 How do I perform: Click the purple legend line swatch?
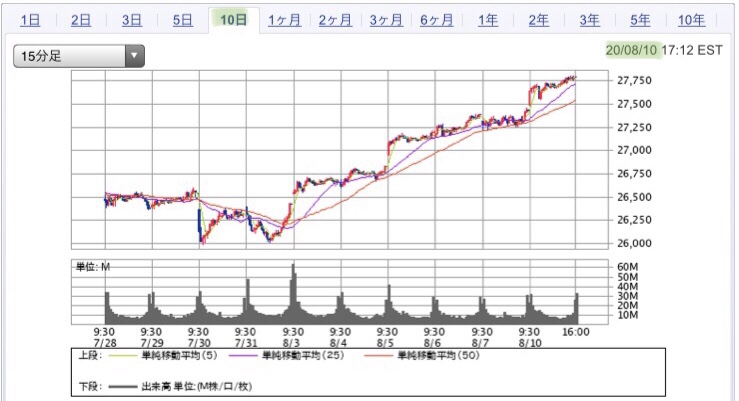243,356
